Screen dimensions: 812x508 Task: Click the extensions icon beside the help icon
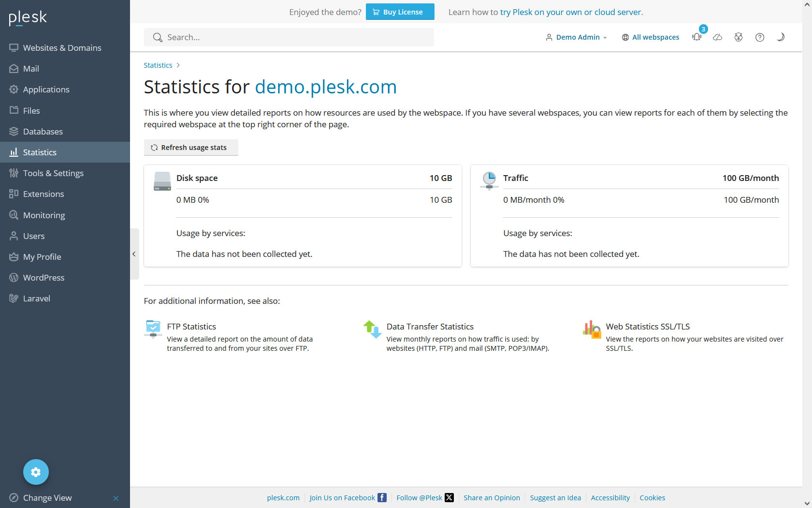click(x=739, y=37)
